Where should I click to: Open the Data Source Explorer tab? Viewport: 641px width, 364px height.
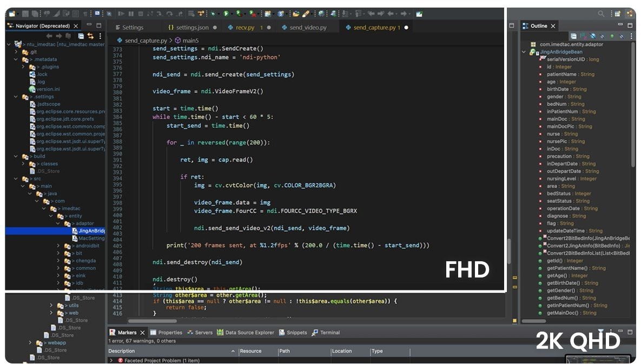point(246,333)
